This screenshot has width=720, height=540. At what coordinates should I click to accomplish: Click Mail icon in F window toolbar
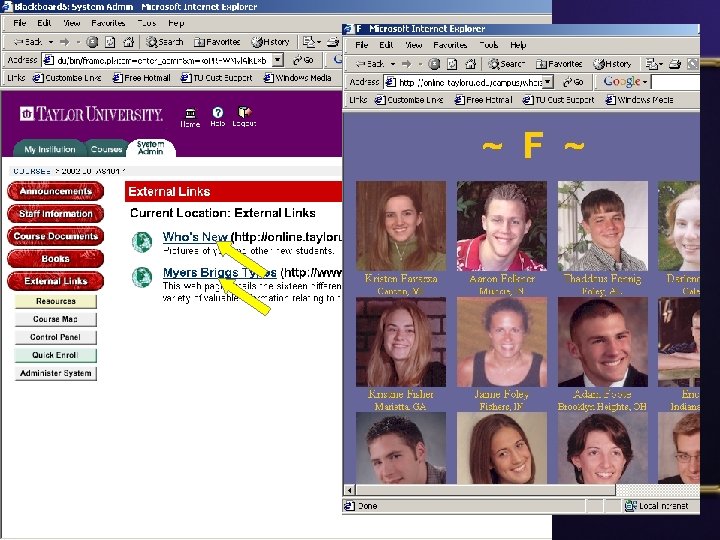[x=651, y=64]
